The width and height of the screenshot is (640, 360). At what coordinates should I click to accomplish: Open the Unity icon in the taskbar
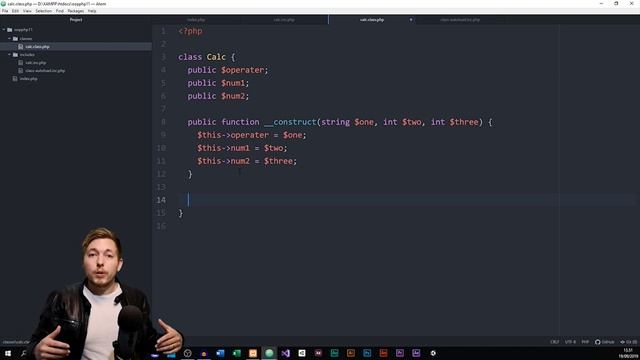302,353
